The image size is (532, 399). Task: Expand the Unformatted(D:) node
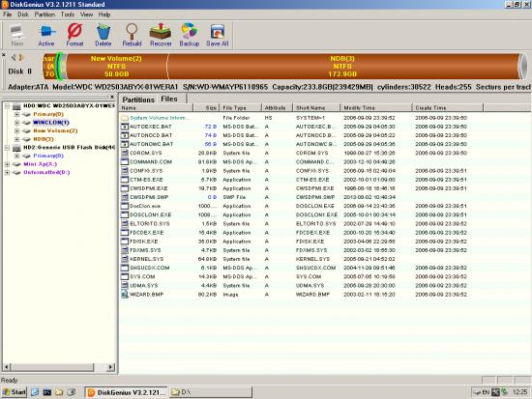point(7,172)
